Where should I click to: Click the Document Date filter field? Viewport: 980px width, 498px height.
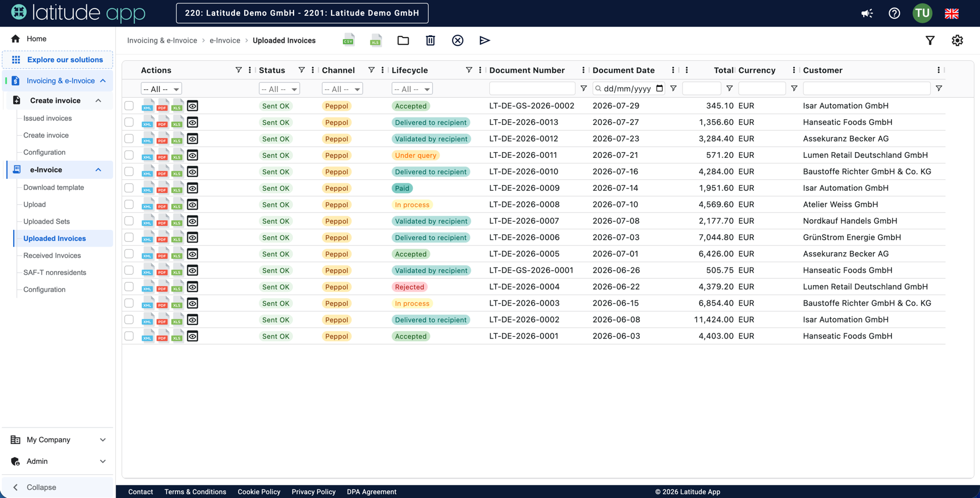(x=628, y=89)
